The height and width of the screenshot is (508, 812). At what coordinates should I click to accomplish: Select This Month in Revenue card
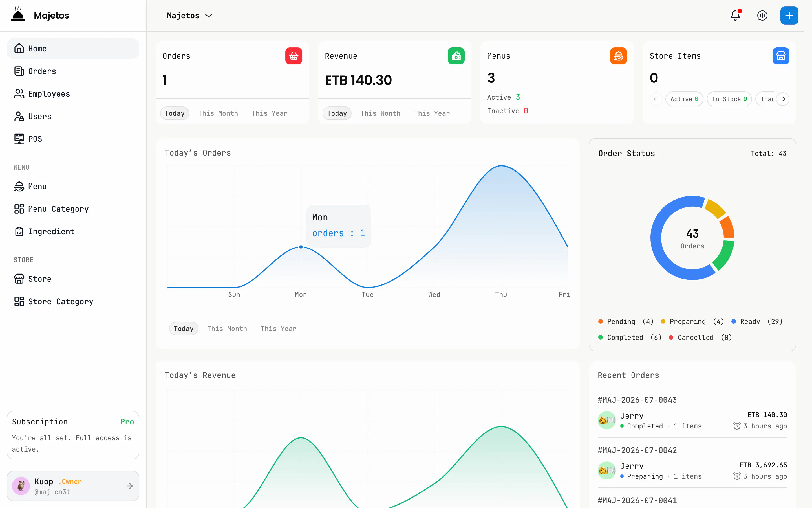point(381,113)
